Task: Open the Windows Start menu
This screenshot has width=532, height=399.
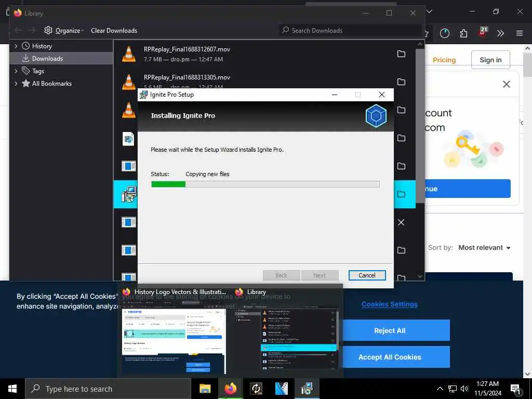Action: (x=12, y=389)
